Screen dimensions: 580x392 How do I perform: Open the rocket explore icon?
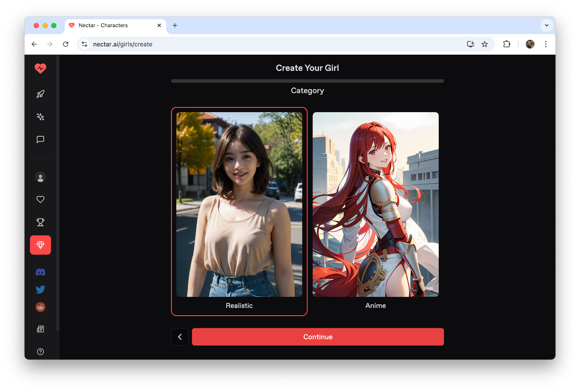tap(40, 94)
